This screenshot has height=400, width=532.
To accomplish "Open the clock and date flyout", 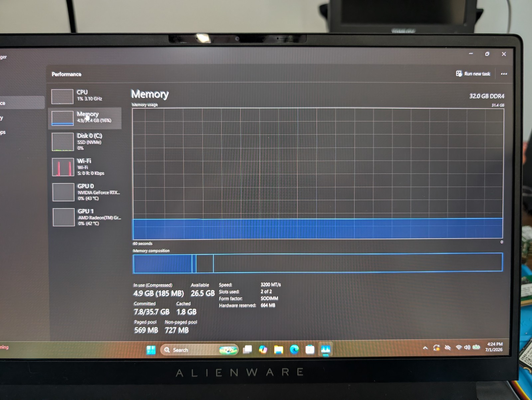I will tap(494, 347).
